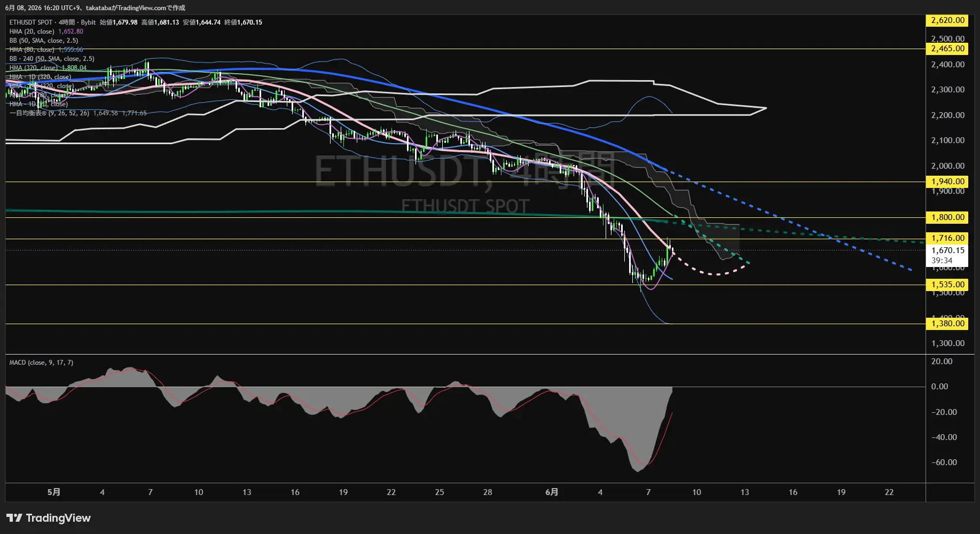The image size is (980, 534).
Task: Click the 28 date label on time axis
Action: coord(488,492)
